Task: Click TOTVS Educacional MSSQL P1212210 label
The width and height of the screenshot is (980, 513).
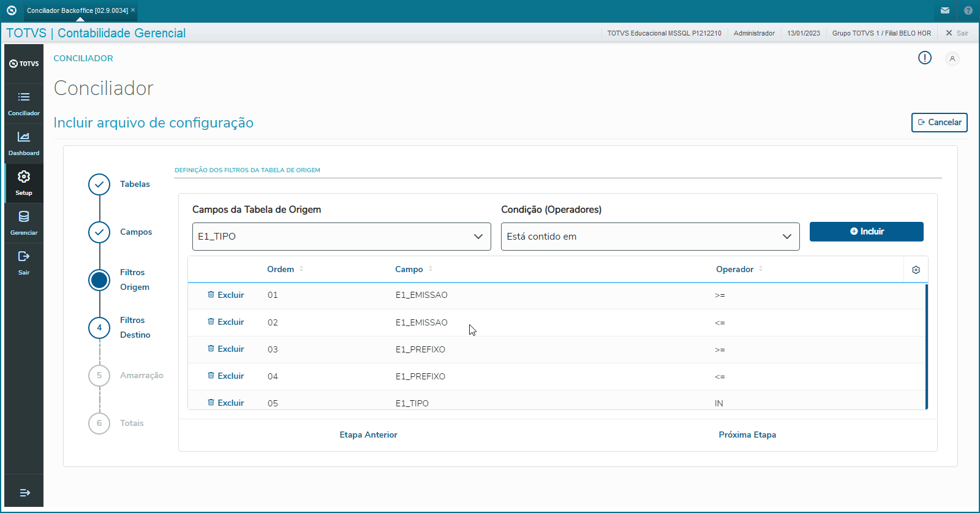Action: [x=665, y=33]
